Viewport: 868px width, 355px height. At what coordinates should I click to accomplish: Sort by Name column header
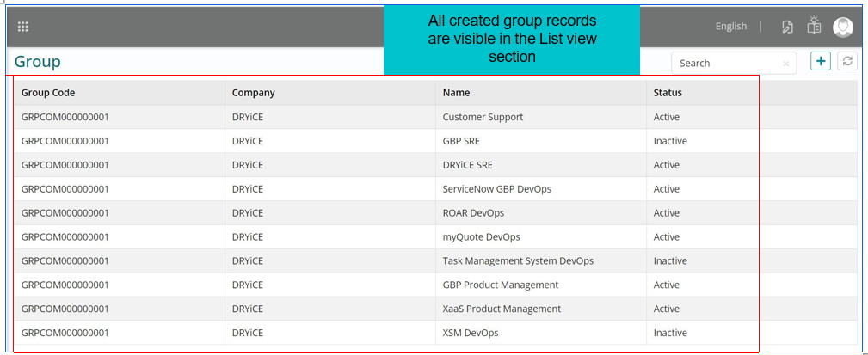tap(456, 93)
